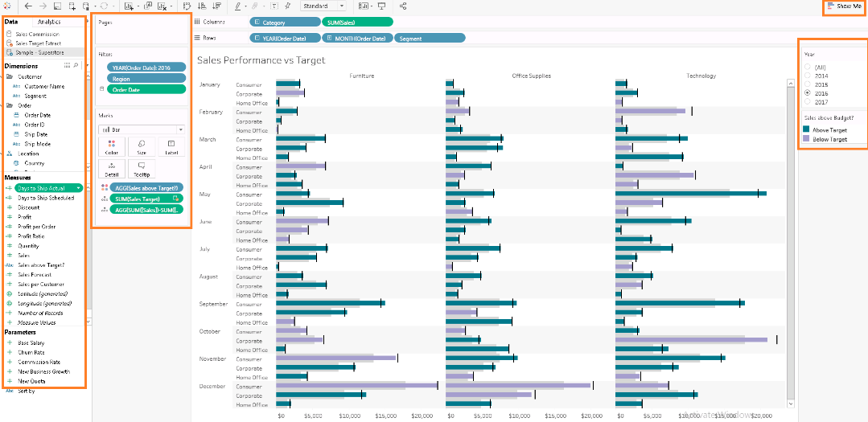Choose 2014 in the Year filter
The width and height of the screenshot is (868, 422).
(x=807, y=76)
